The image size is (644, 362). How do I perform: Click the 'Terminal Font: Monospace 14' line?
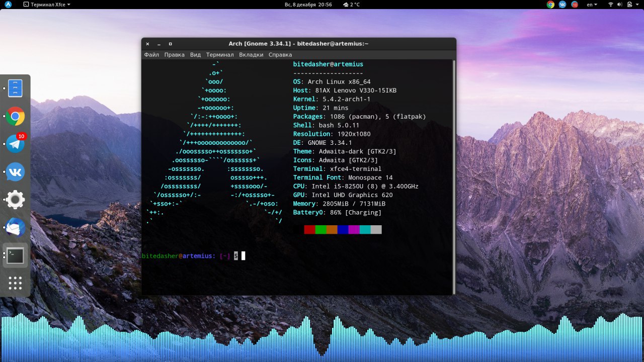pyautogui.click(x=343, y=177)
